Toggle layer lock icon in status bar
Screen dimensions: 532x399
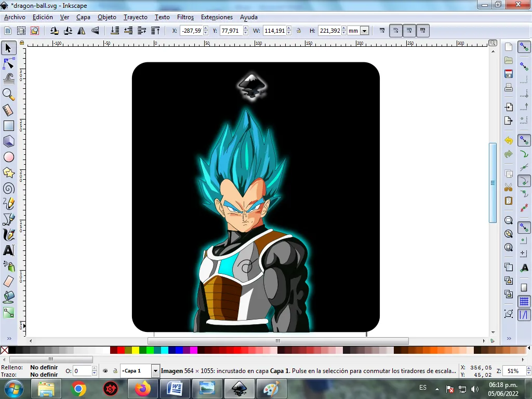point(115,371)
